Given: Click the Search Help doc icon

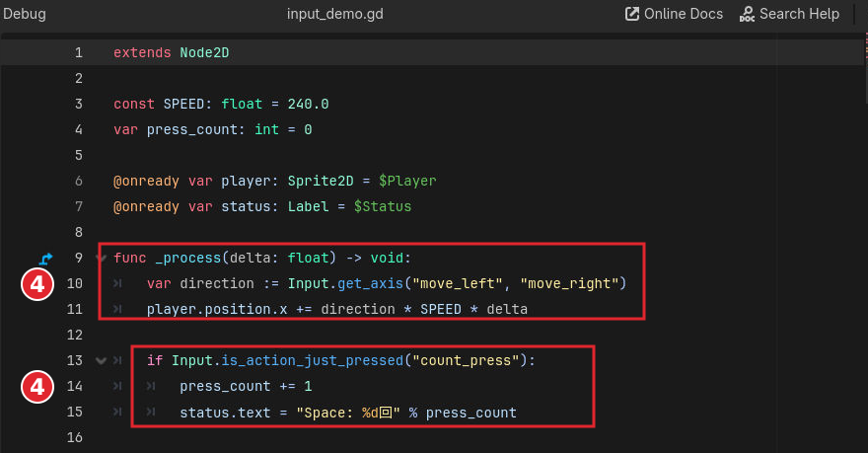Looking at the screenshot, I should 747,14.
